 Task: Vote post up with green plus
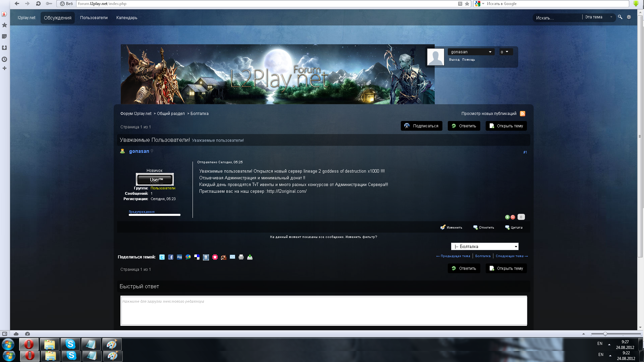507,217
